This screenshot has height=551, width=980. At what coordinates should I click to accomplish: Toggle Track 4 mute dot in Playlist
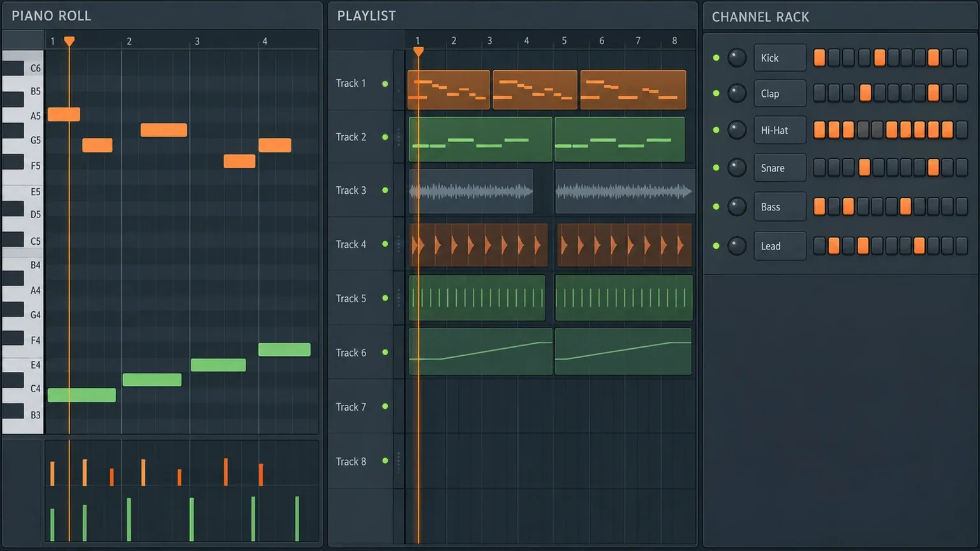(x=385, y=244)
